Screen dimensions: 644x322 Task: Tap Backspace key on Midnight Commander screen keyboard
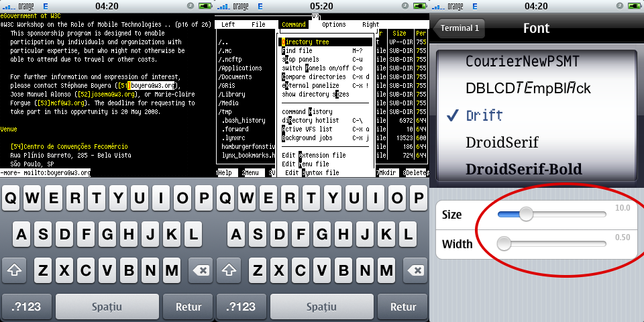pos(415,270)
